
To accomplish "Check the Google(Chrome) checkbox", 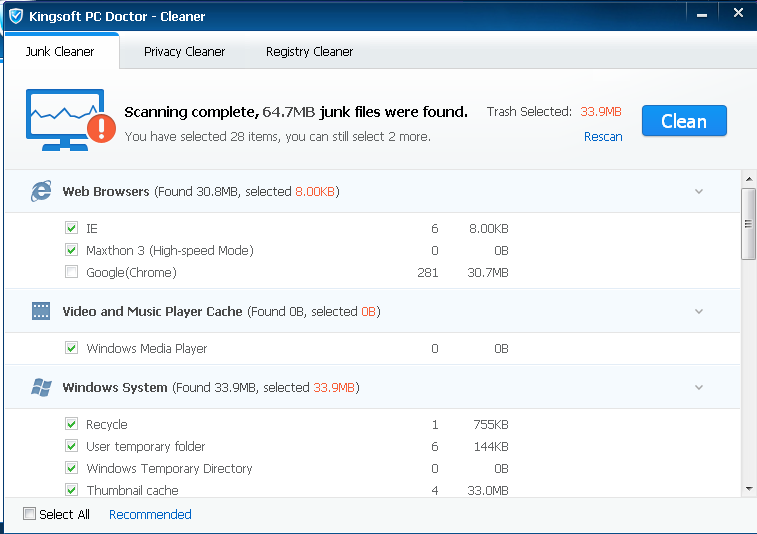I will click(x=71, y=272).
